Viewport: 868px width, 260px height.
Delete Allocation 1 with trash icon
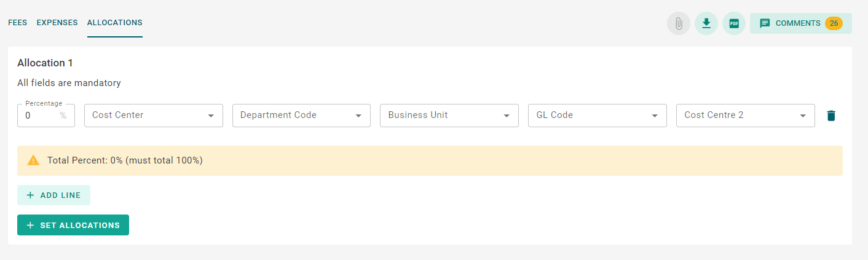pyautogui.click(x=831, y=116)
